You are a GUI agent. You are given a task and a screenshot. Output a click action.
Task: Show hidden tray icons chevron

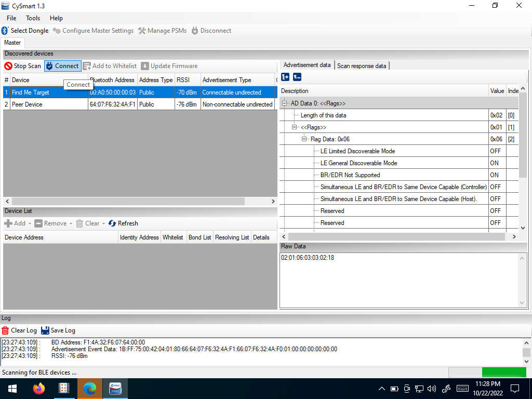(x=382, y=389)
